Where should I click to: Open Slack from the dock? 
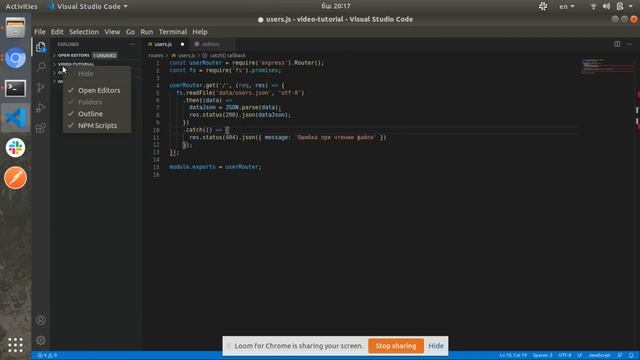pyautogui.click(x=16, y=148)
